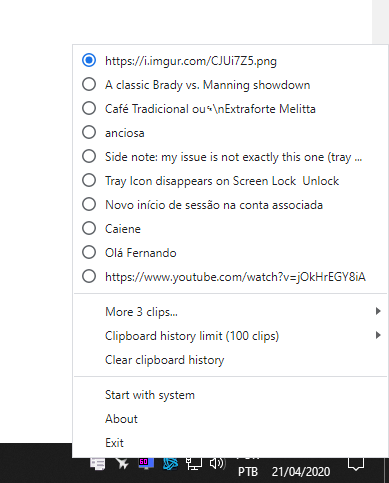This screenshot has width=389, height=483.
Task: Toggle Start with system option
Action: click(230, 395)
